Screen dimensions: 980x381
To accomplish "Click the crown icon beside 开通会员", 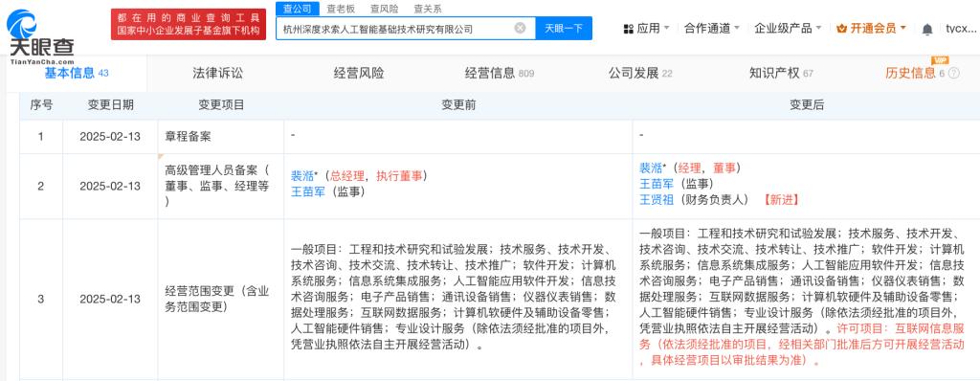I will coord(841,28).
